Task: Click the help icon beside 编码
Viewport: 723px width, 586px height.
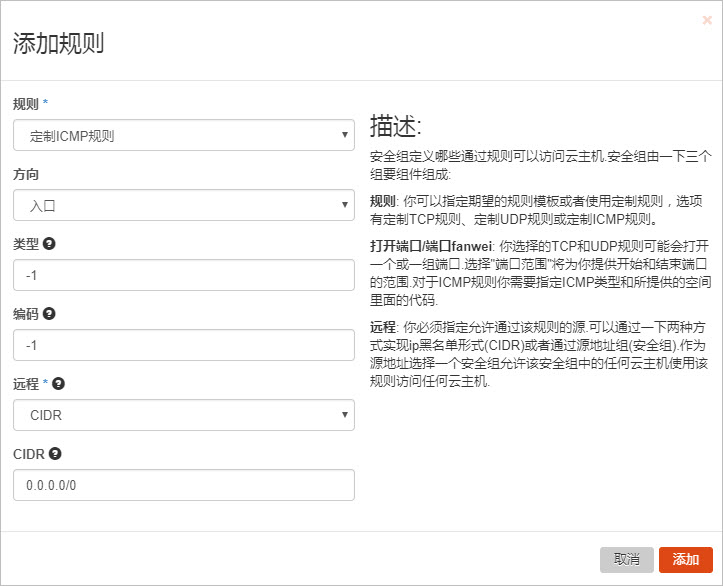Action: tap(49, 313)
